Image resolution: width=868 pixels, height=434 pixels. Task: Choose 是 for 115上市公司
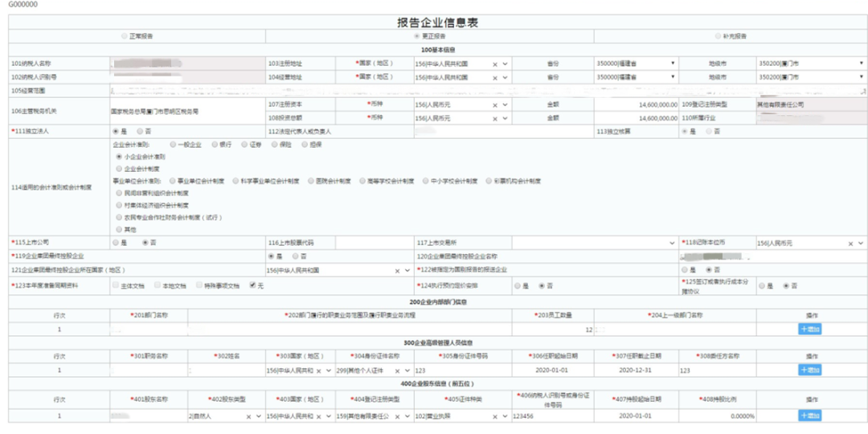click(x=115, y=243)
